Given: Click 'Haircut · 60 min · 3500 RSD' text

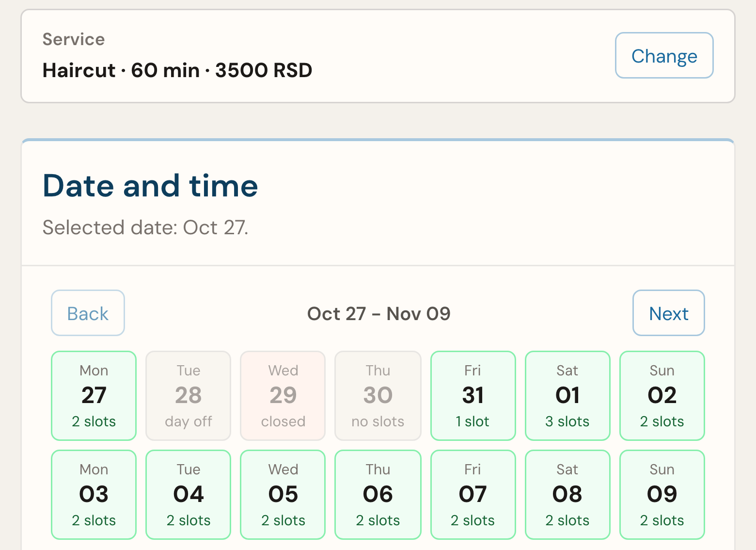Looking at the screenshot, I should pyautogui.click(x=177, y=70).
